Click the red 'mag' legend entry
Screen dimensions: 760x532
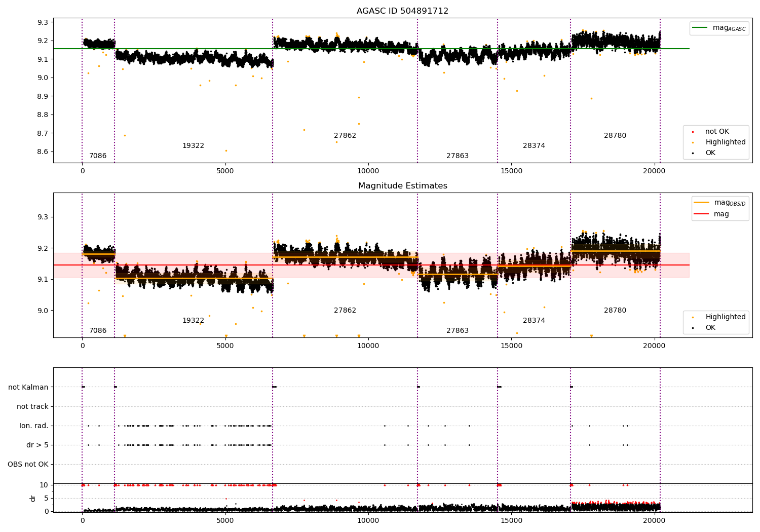[x=711, y=214]
